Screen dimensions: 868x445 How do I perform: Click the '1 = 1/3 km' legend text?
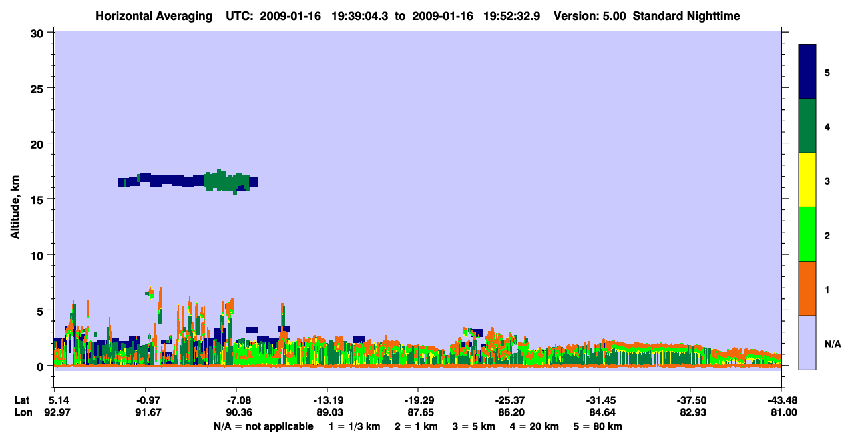tap(353, 426)
